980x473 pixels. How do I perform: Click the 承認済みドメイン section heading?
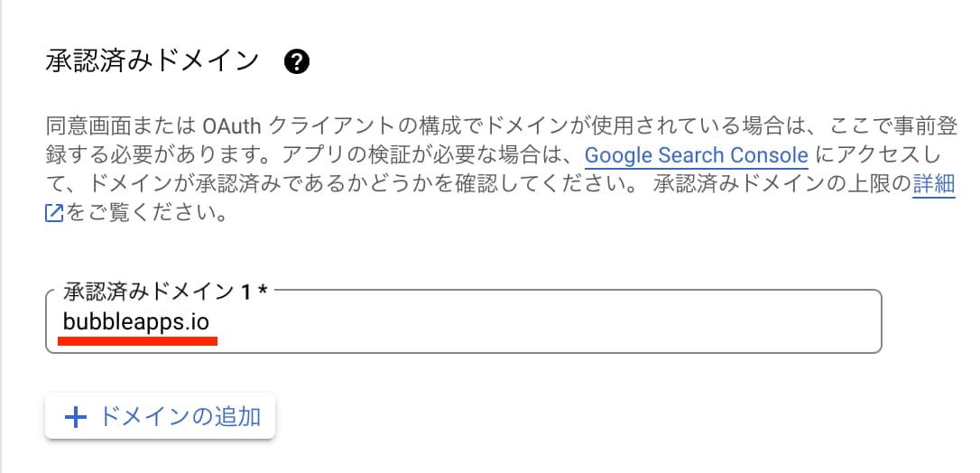point(152,62)
